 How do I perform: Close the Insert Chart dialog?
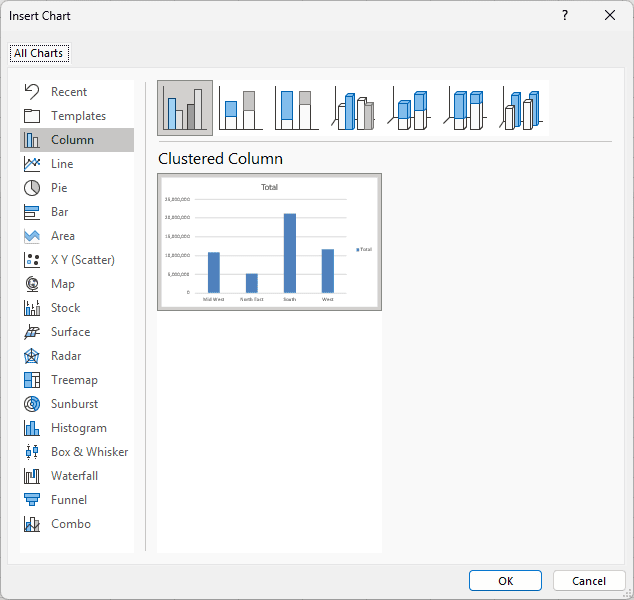[x=610, y=16]
